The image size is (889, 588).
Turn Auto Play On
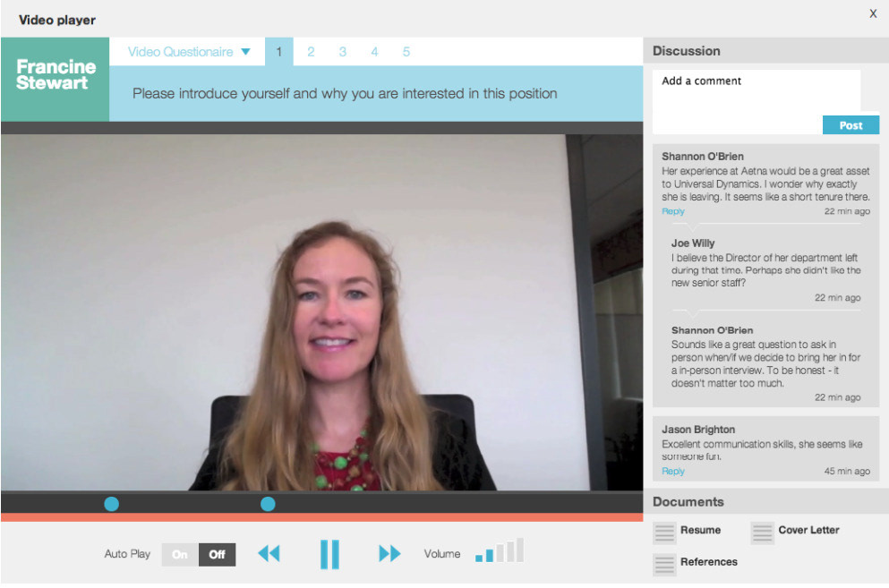pyautogui.click(x=180, y=555)
